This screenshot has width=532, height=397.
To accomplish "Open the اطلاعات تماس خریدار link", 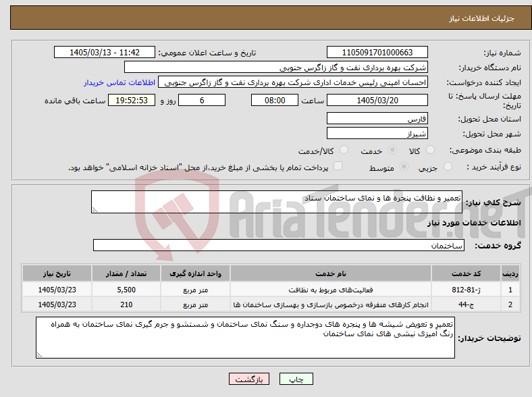I will click(119, 82).
